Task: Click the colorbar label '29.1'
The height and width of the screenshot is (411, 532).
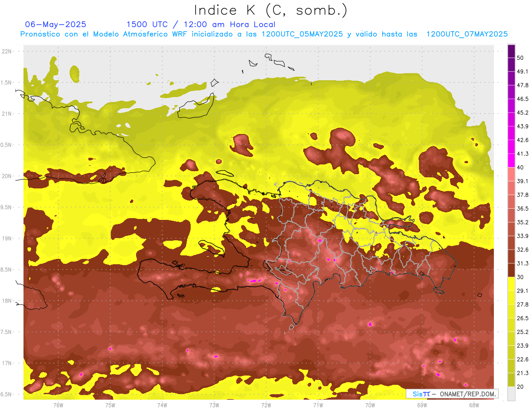Action: (x=523, y=291)
